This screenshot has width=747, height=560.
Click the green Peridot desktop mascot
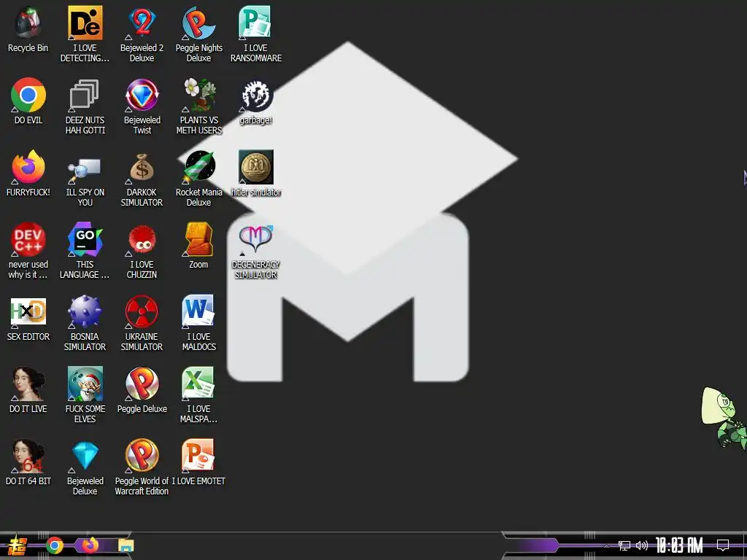(x=724, y=418)
